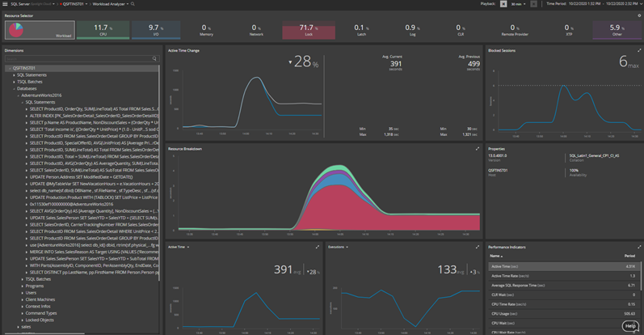Maximize the Performance Indicators panel
Viewport: 644px width, 335px height.
(x=639, y=247)
